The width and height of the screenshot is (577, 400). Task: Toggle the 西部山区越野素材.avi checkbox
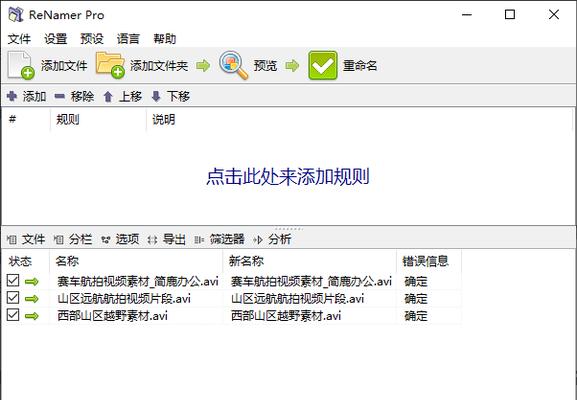pyautogui.click(x=13, y=315)
